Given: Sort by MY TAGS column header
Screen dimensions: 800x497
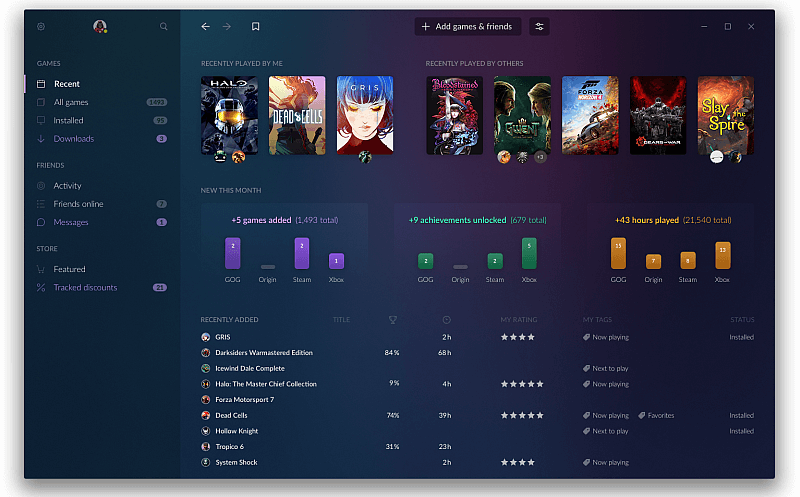Looking at the screenshot, I should [597, 320].
